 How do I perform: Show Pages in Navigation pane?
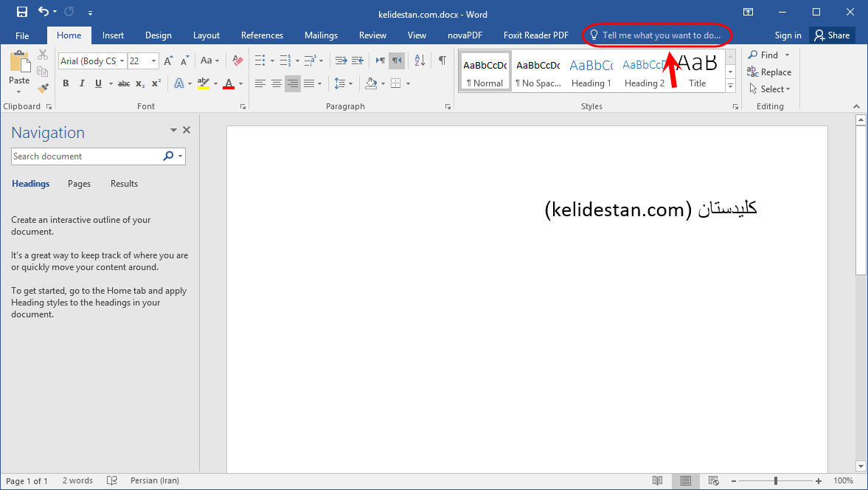[x=79, y=183]
